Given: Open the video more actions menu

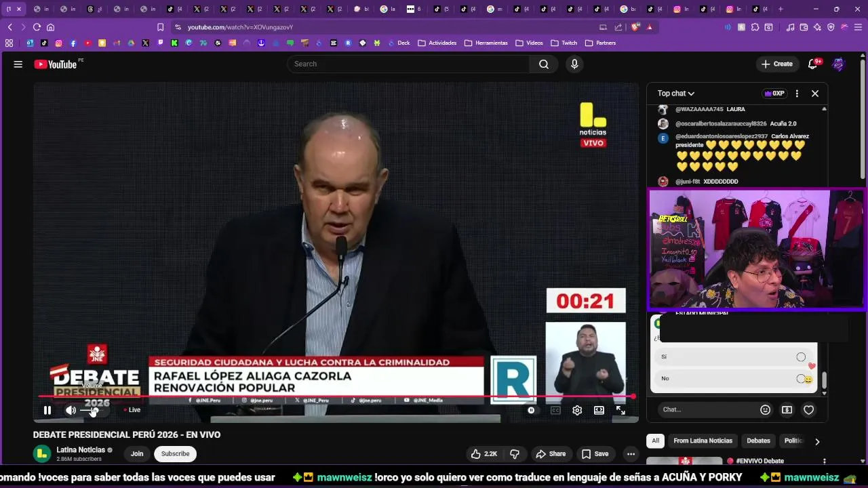Looking at the screenshot, I should coord(631,453).
